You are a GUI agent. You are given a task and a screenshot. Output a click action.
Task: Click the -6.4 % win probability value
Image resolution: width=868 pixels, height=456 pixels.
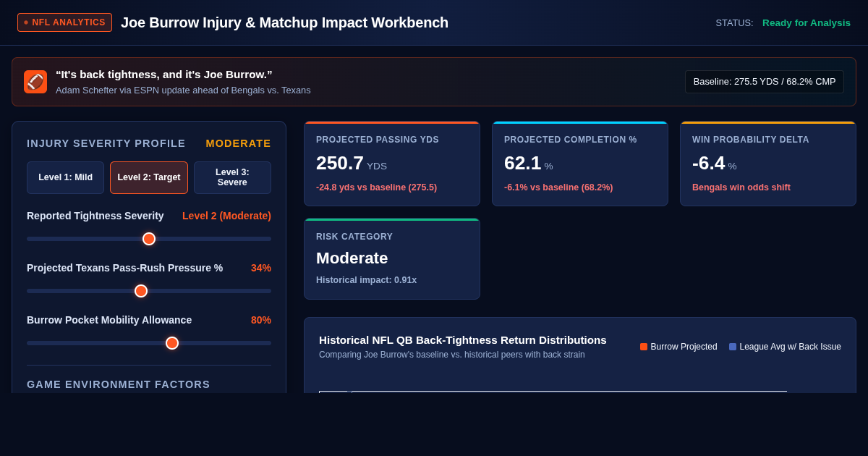pyautogui.click(x=715, y=163)
